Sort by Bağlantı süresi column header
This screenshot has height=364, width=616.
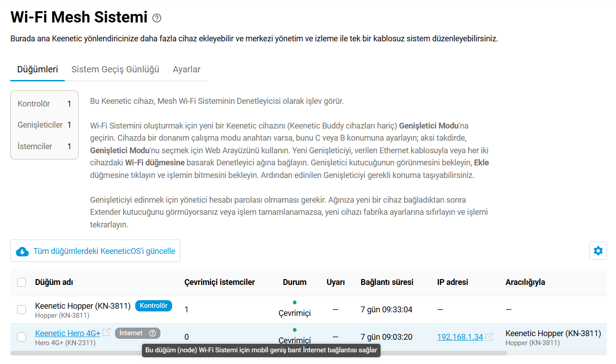[386, 282]
